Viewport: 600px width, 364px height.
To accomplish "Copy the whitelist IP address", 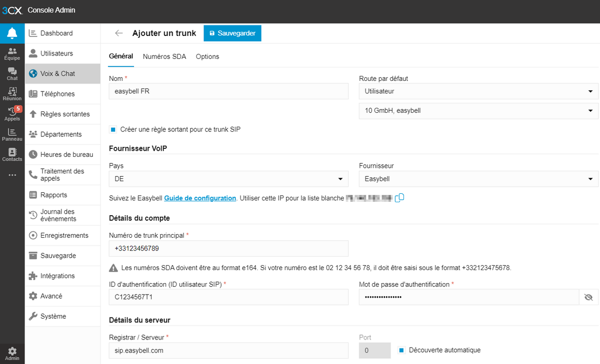I will [x=399, y=198].
